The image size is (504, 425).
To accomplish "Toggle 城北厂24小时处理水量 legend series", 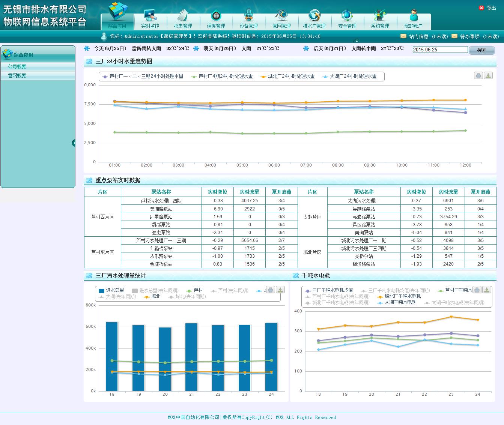I will 287,77.
